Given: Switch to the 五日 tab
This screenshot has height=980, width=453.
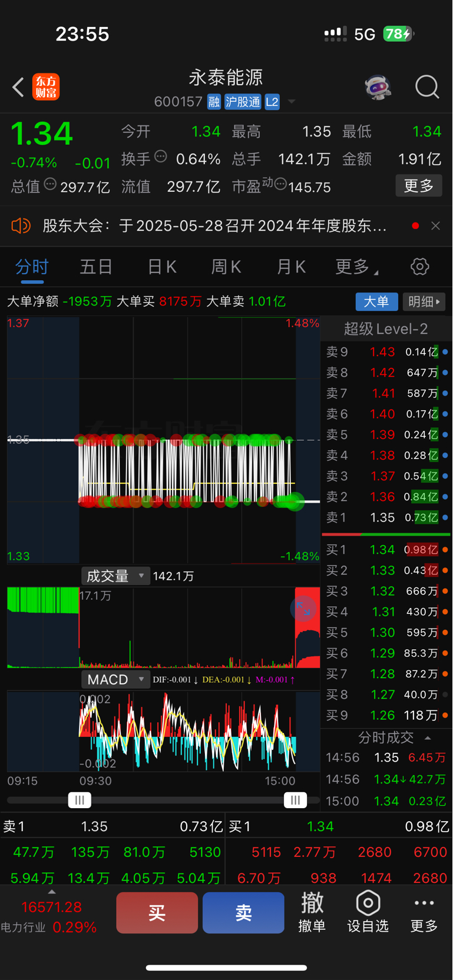Looking at the screenshot, I should click(x=96, y=267).
